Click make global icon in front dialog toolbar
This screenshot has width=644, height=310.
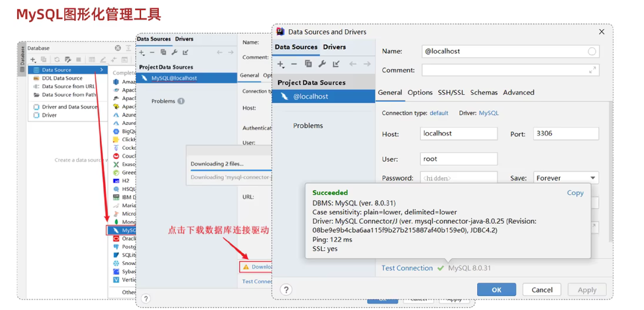[336, 64]
